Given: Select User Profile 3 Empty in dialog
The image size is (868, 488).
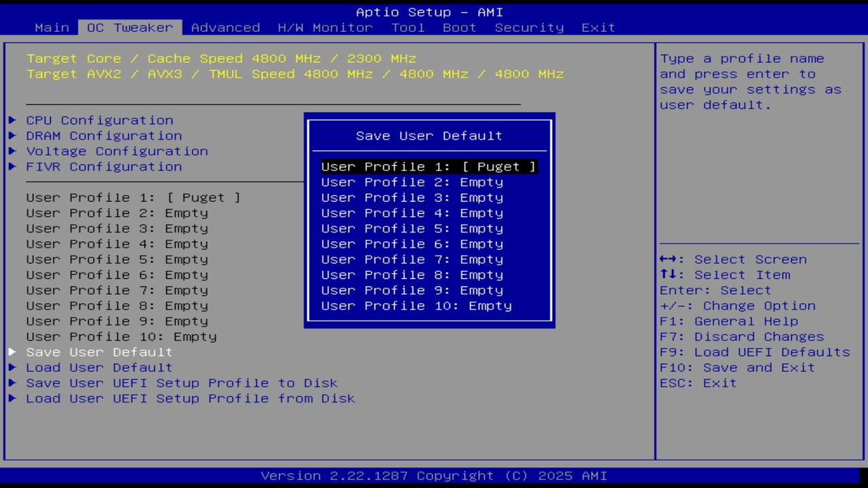Looking at the screenshot, I should [412, 198].
